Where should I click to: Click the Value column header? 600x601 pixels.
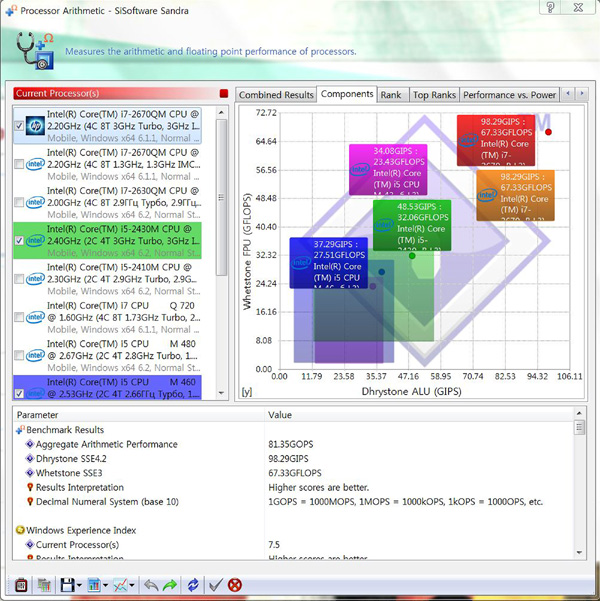pyautogui.click(x=419, y=415)
